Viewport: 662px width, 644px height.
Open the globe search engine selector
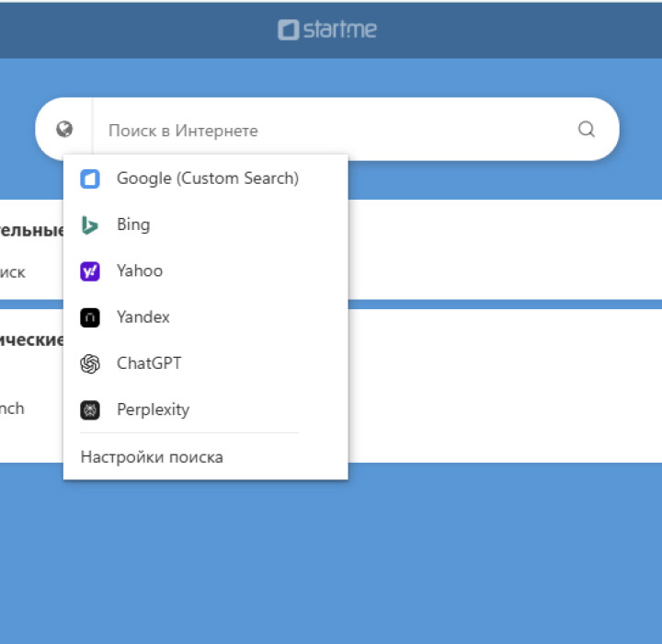coord(64,130)
